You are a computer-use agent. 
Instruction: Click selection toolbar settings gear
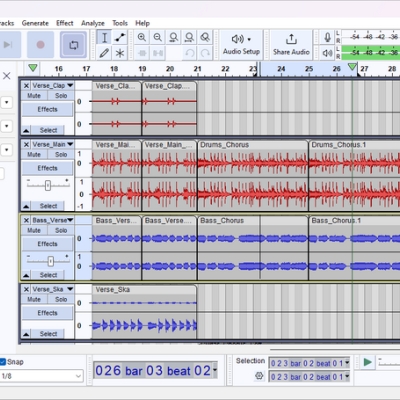259,376
